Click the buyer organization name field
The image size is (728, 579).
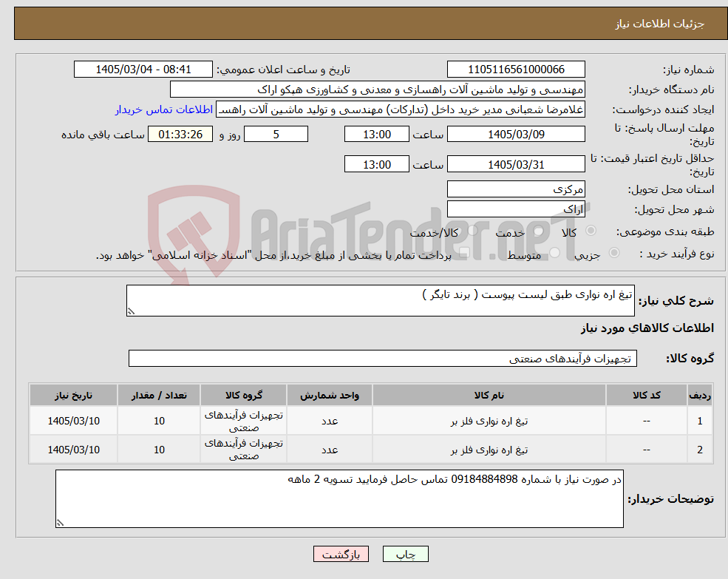(378, 89)
